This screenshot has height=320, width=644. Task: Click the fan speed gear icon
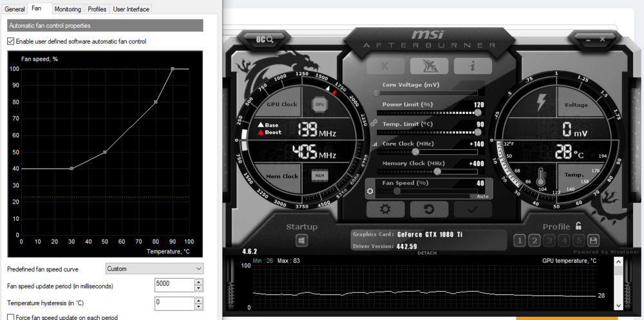370,191
